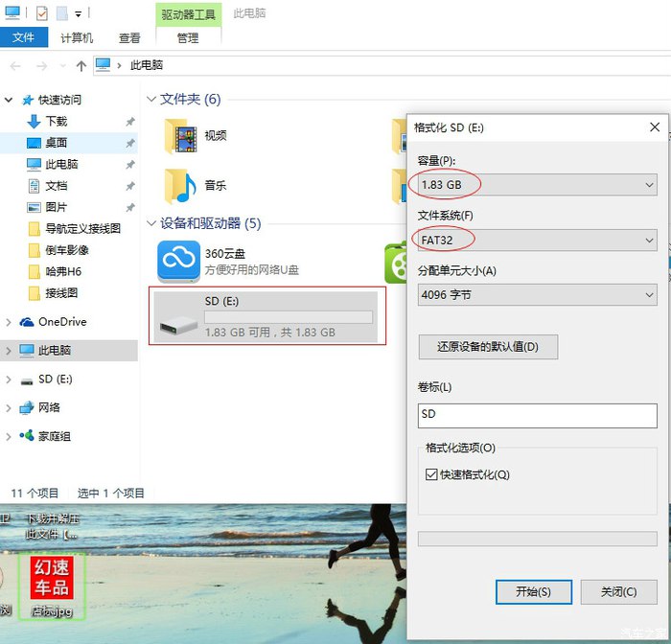Open the 分配单元大小 4096 字节 dropdown
671x644 pixels.
[x=537, y=295]
